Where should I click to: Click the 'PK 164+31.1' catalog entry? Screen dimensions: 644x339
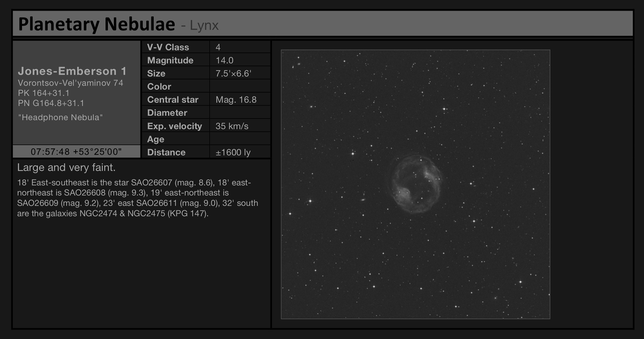click(44, 93)
